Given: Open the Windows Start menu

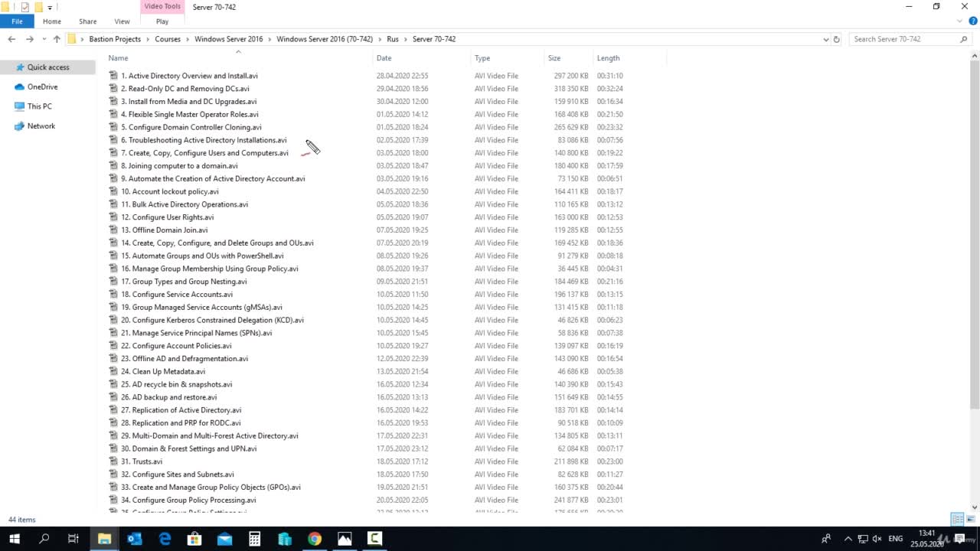Looking at the screenshot, I should click(14, 539).
